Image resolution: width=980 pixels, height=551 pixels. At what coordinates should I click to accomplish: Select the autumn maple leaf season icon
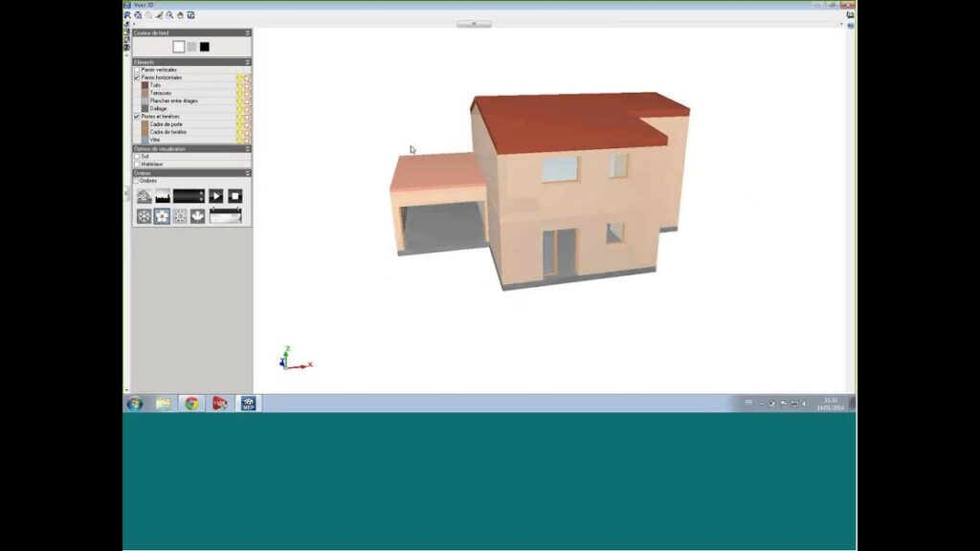tap(197, 216)
